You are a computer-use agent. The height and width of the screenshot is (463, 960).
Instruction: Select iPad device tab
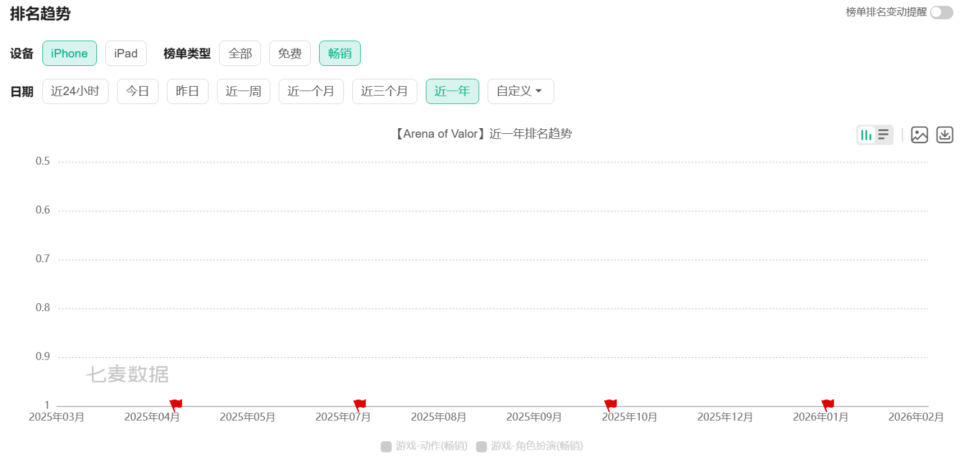(x=126, y=53)
